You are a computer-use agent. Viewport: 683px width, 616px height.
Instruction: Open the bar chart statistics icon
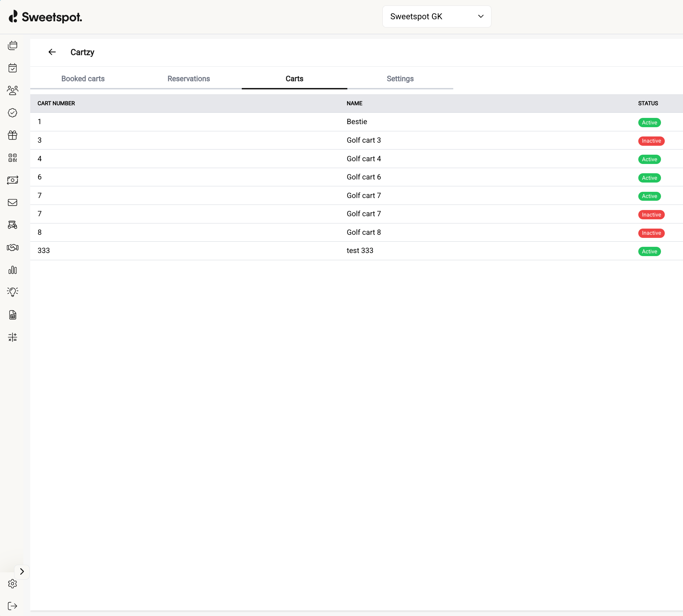(12, 270)
